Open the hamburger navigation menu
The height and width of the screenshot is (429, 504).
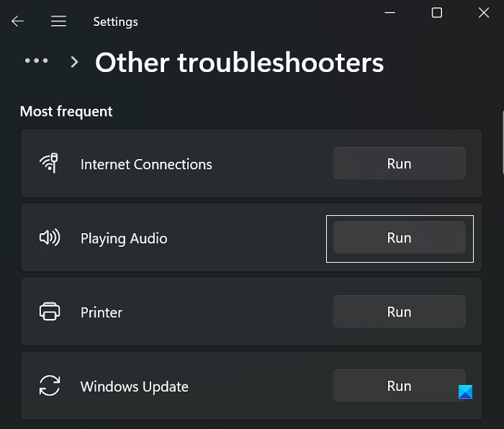(x=58, y=22)
